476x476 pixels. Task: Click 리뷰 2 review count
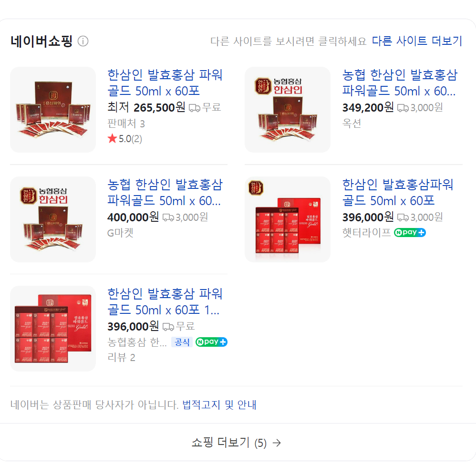[x=122, y=357]
